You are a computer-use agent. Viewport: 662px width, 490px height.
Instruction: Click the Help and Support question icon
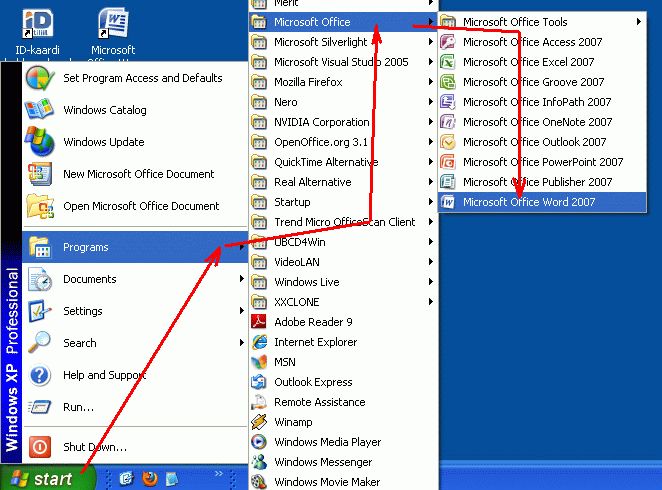pyautogui.click(x=40, y=375)
